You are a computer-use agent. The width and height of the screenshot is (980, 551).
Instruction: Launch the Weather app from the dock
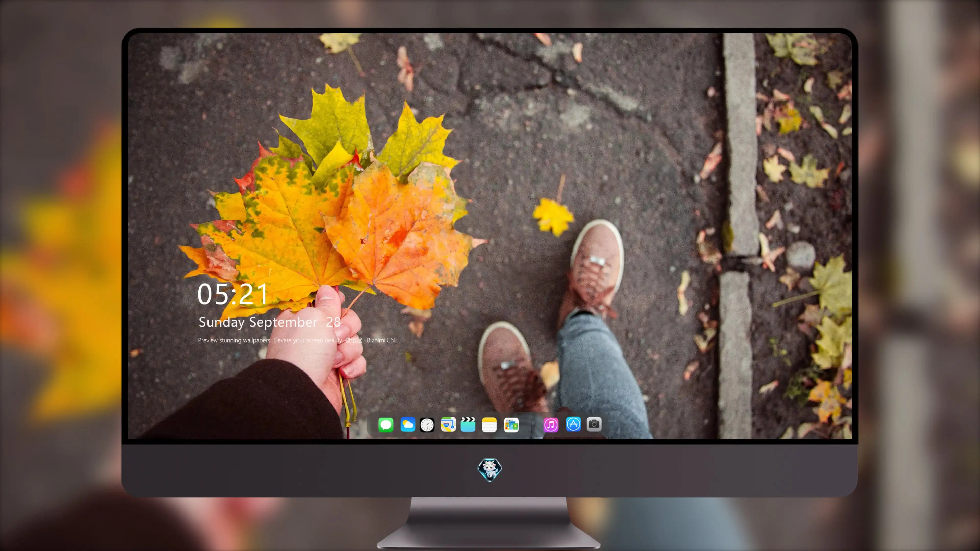408,424
